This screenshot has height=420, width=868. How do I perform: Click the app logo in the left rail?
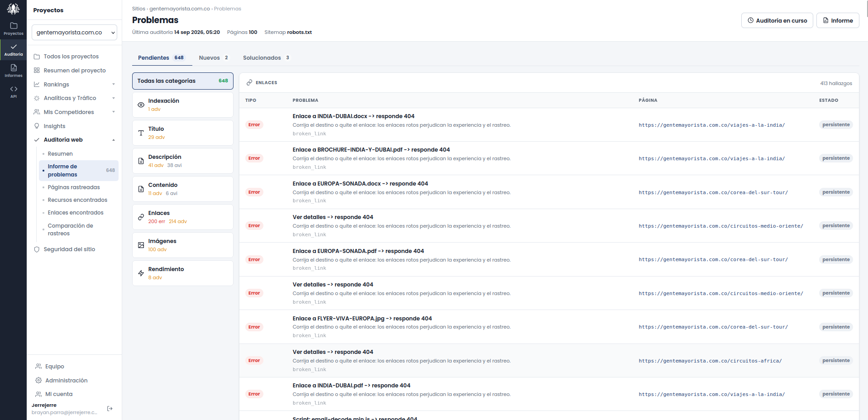coord(13,9)
